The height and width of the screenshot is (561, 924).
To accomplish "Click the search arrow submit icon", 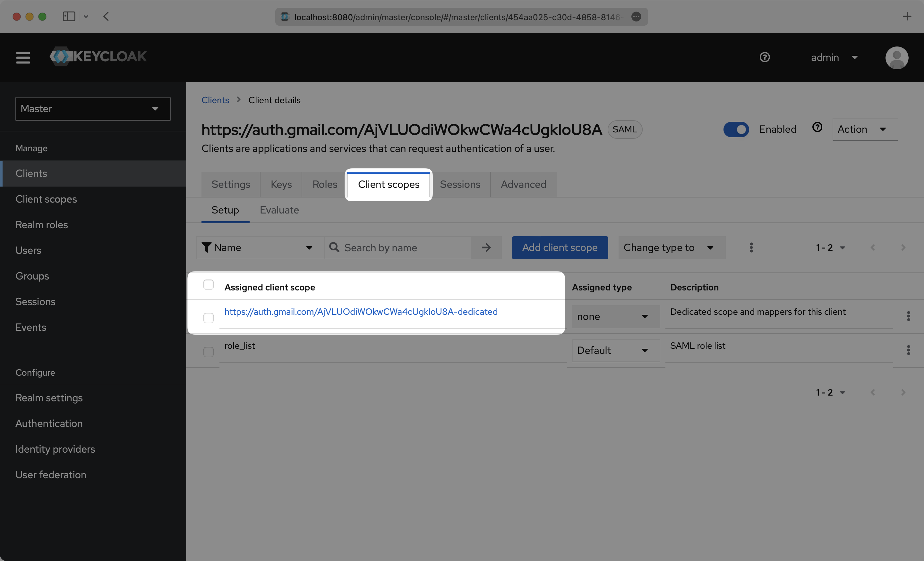I will coord(486,247).
